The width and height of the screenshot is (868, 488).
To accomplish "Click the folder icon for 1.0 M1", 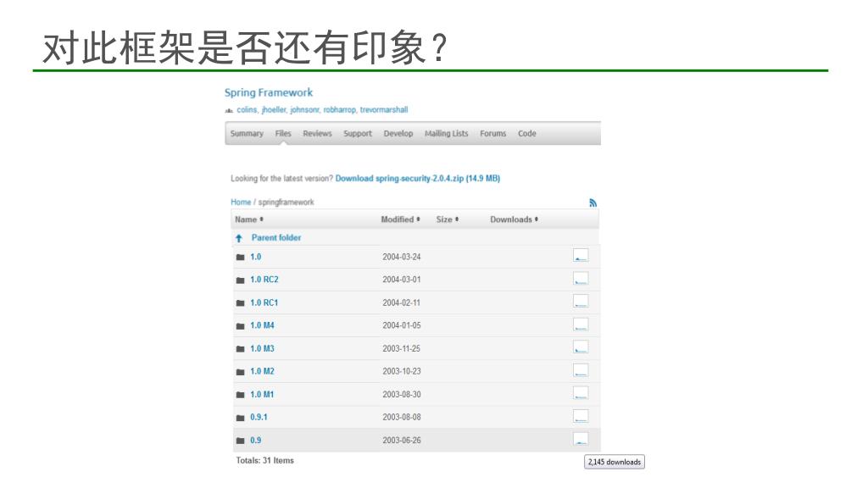I will tap(240, 395).
